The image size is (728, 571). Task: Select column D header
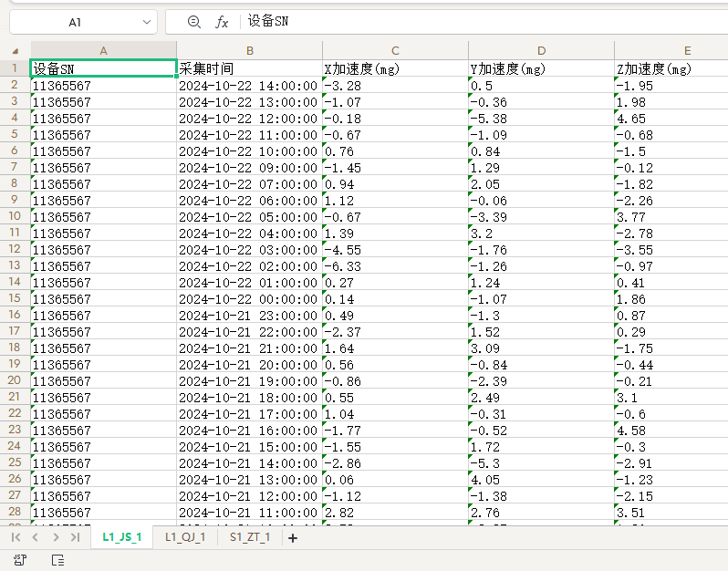[x=541, y=51]
